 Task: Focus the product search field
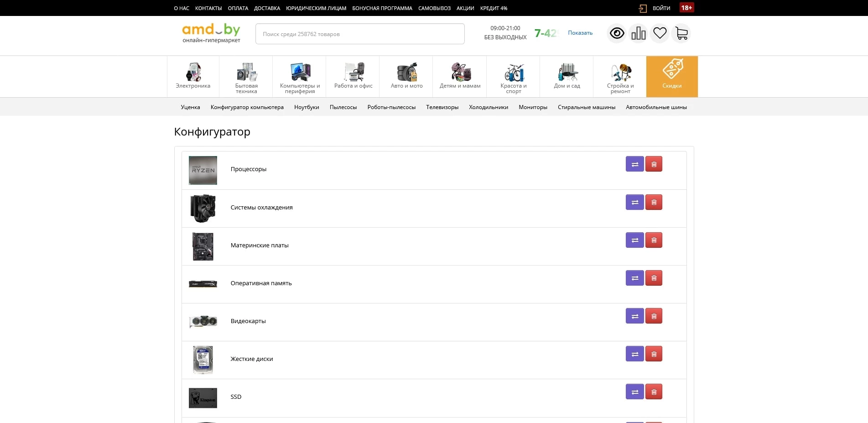click(x=359, y=34)
